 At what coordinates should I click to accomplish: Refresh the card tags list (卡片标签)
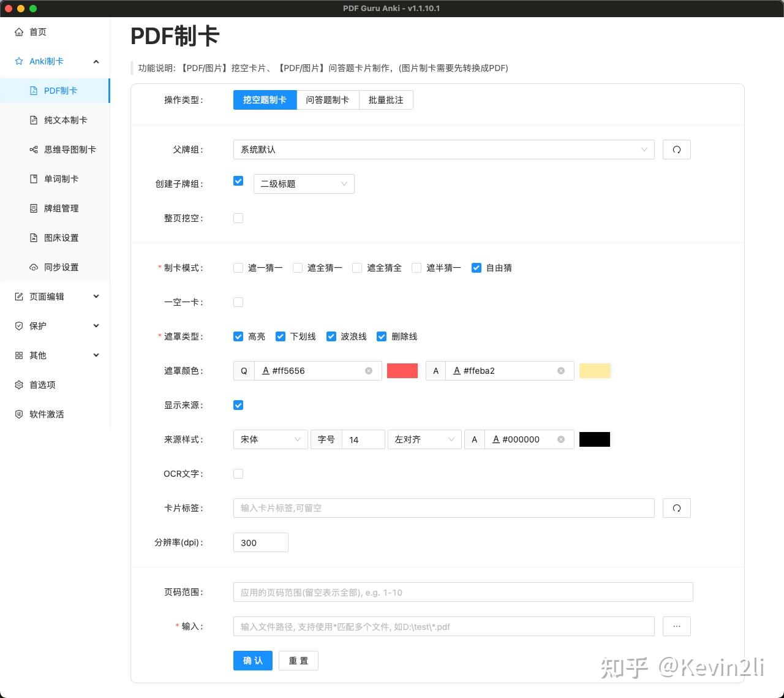point(677,508)
